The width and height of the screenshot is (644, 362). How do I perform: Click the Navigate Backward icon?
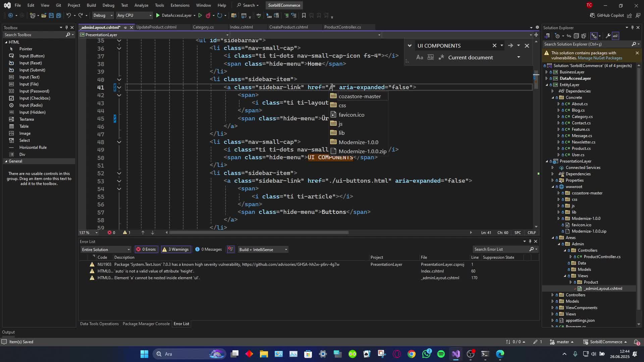(11, 15)
